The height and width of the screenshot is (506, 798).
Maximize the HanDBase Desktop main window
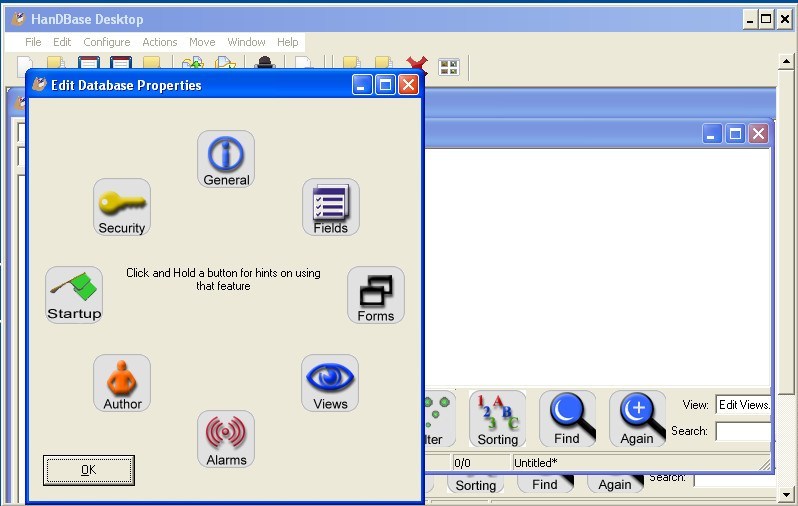tap(766, 19)
